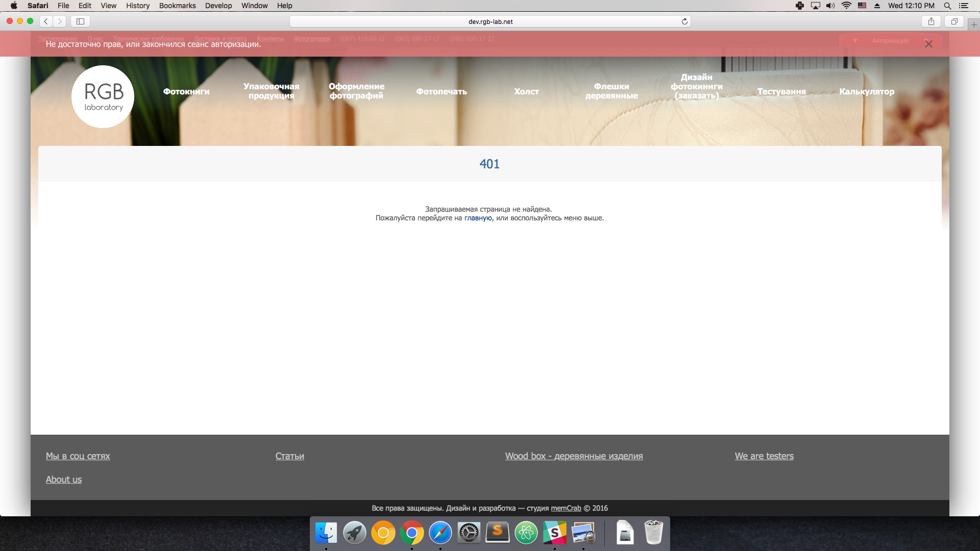Open the Bookmarks menu
980x551 pixels.
[177, 6]
